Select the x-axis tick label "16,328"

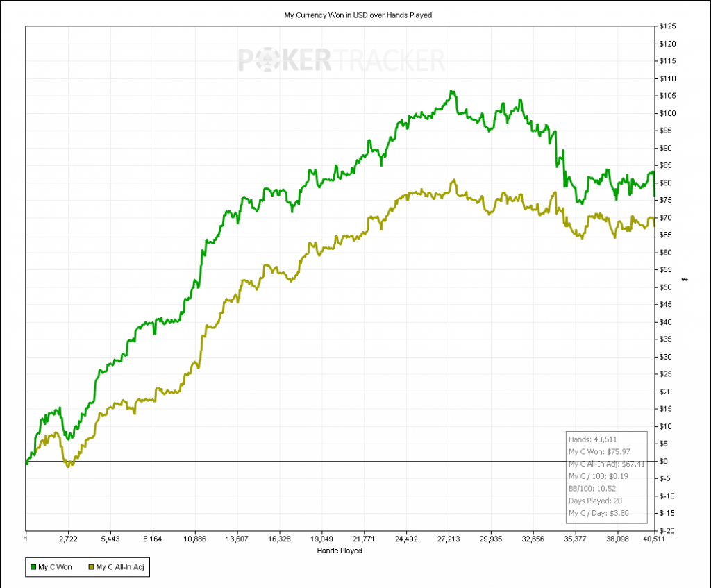[x=279, y=539]
